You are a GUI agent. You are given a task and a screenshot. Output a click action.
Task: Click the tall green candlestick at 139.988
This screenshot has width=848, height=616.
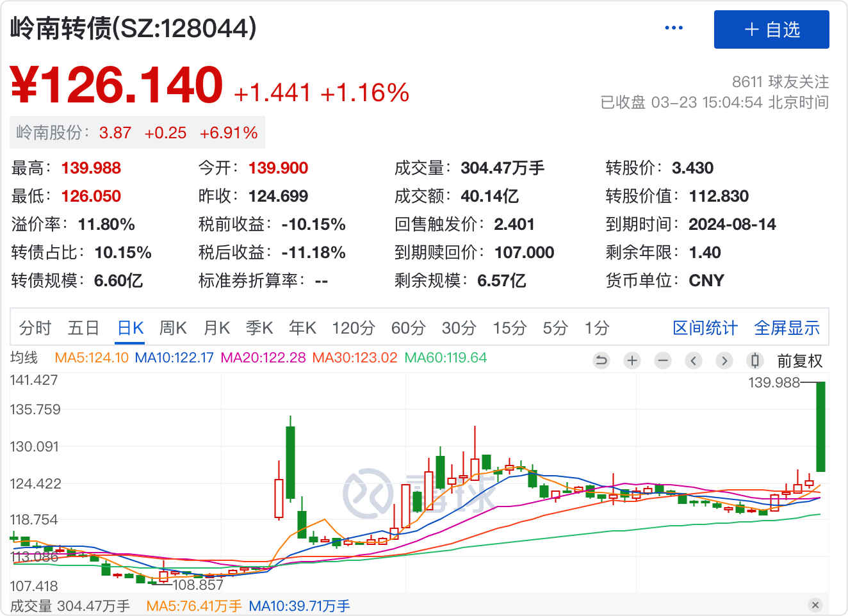coord(820,426)
